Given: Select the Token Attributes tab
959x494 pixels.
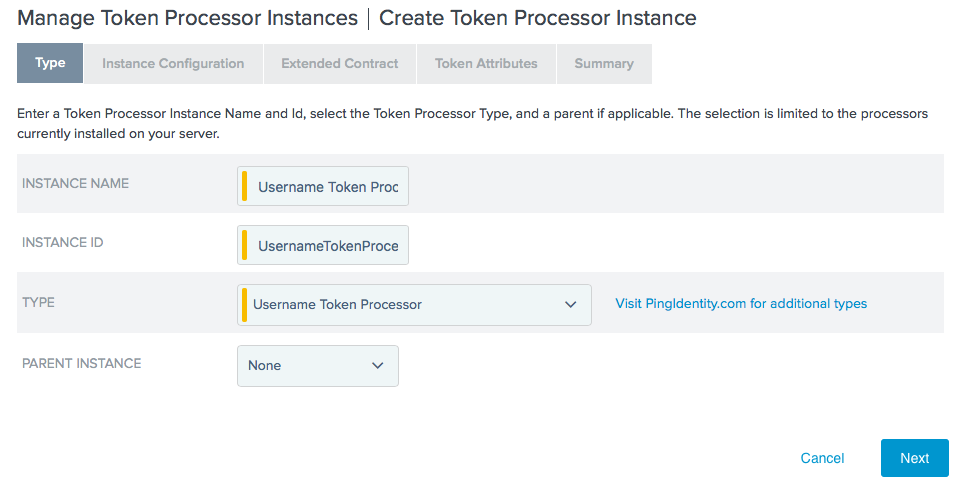Looking at the screenshot, I should [x=486, y=63].
